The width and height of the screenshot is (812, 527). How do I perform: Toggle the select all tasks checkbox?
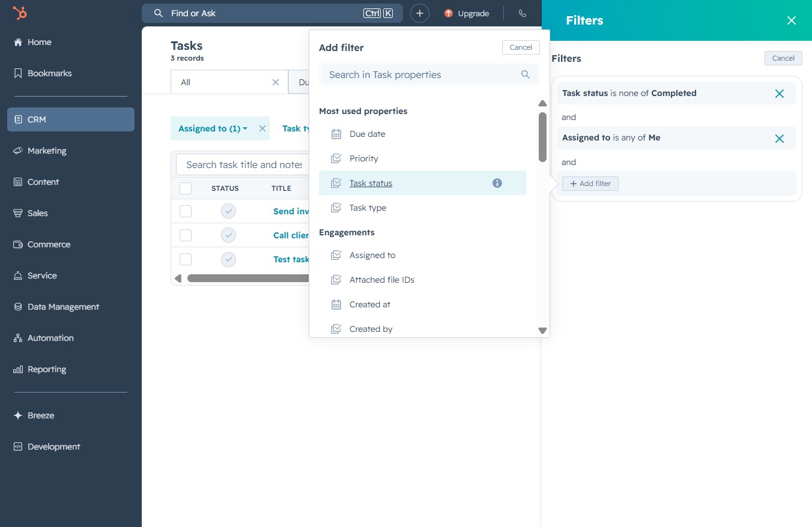point(186,188)
